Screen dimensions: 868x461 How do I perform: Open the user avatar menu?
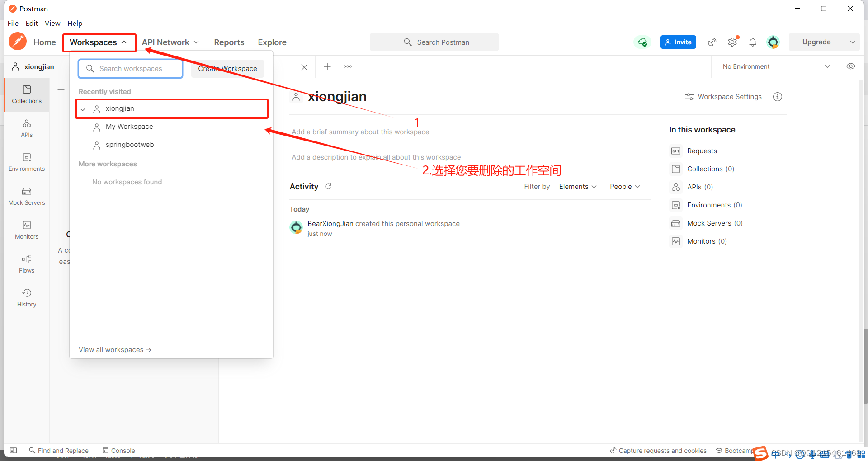(773, 42)
